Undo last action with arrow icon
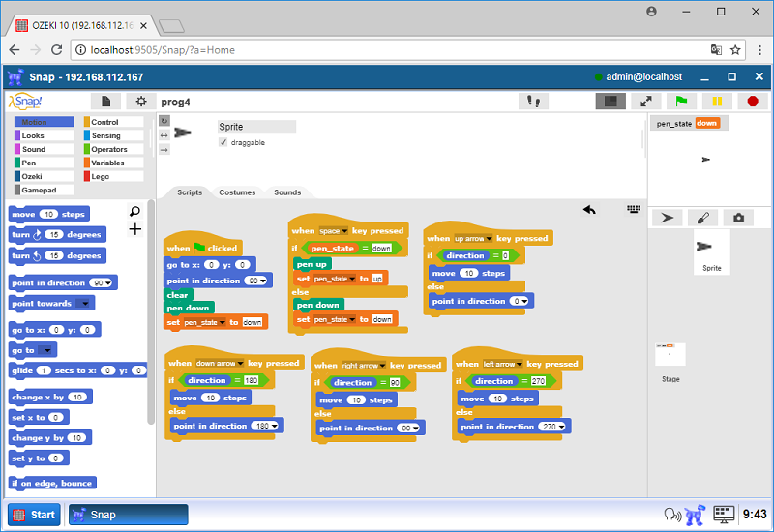The image size is (774, 532). (588, 209)
